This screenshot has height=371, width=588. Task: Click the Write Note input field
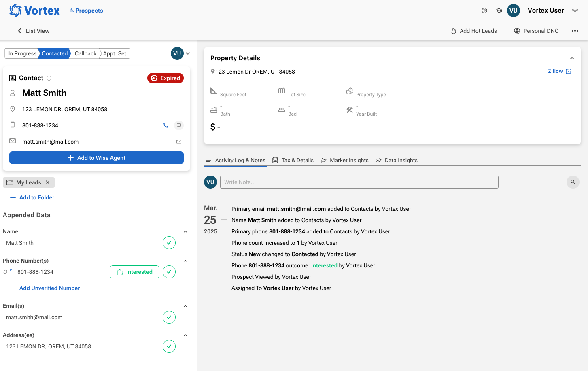coord(359,182)
